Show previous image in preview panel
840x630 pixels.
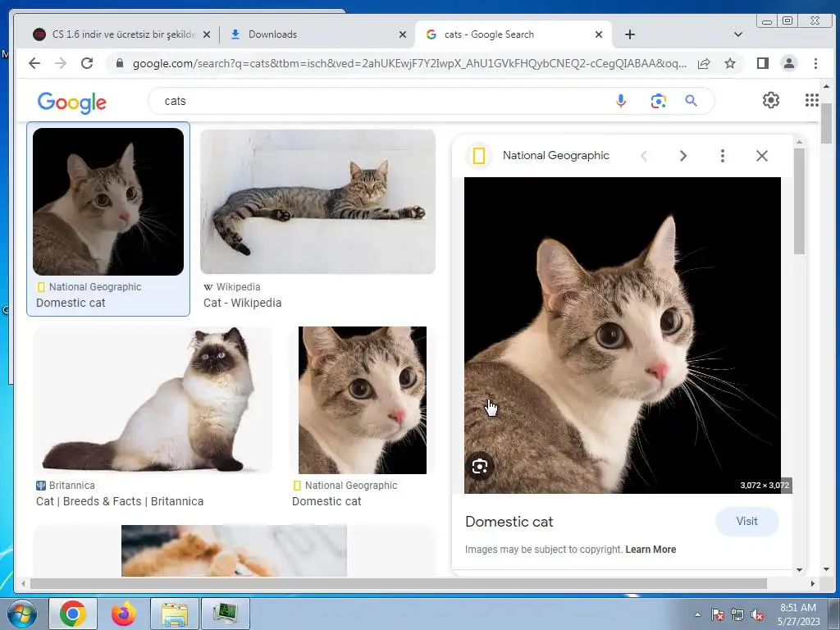point(644,156)
